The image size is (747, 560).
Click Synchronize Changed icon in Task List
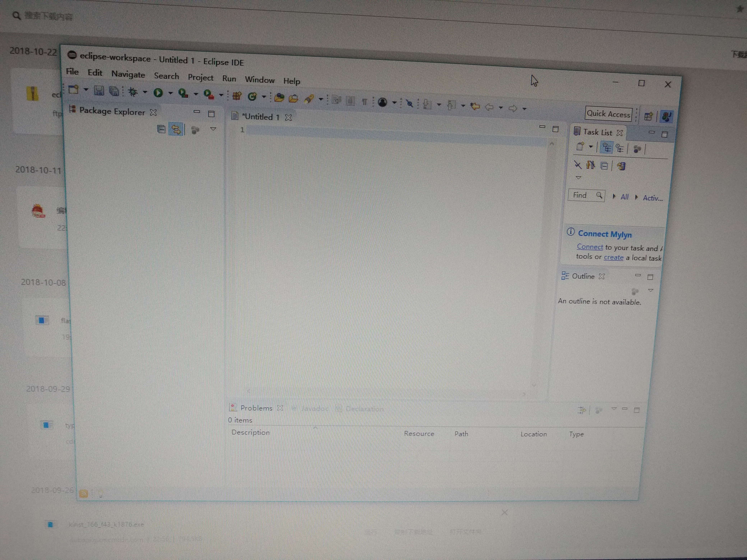pos(621,166)
